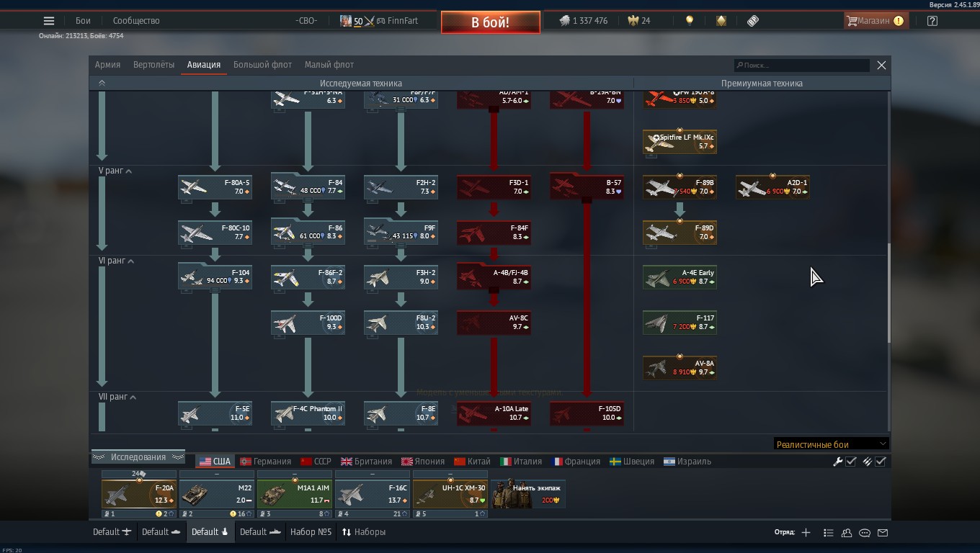Select the Набор №5 preset

click(x=311, y=532)
